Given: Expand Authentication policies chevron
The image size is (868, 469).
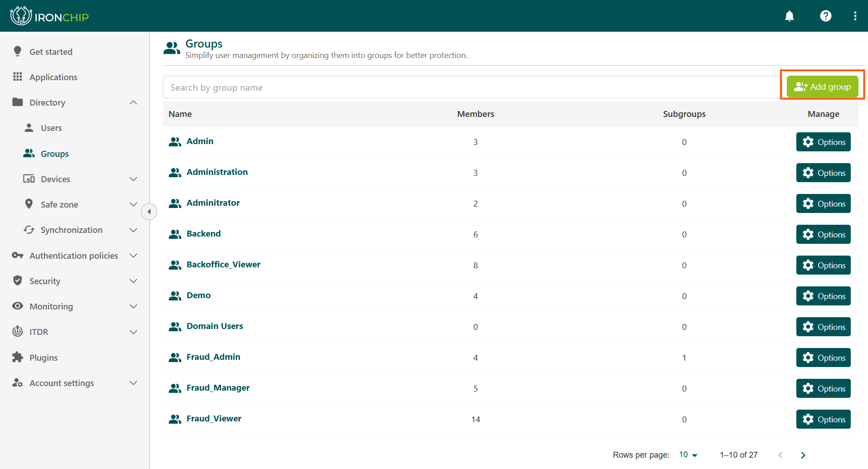Looking at the screenshot, I should (x=133, y=256).
